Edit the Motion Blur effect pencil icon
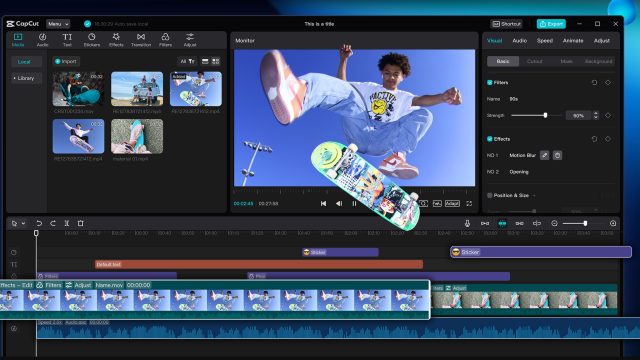 [544, 155]
